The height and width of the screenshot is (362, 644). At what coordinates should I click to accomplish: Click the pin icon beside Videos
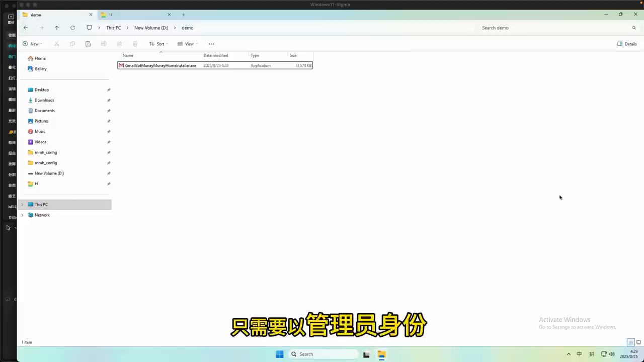(x=109, y=142)
